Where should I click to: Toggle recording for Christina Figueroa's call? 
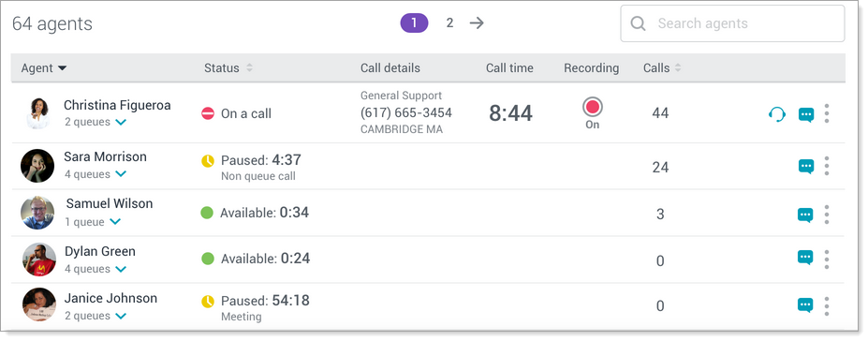point(593,108)
